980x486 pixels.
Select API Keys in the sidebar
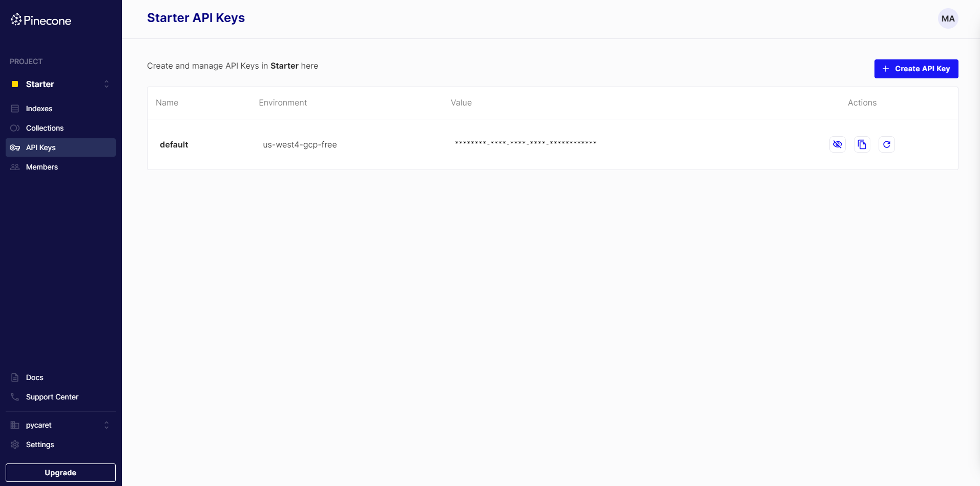coord(60,147)
